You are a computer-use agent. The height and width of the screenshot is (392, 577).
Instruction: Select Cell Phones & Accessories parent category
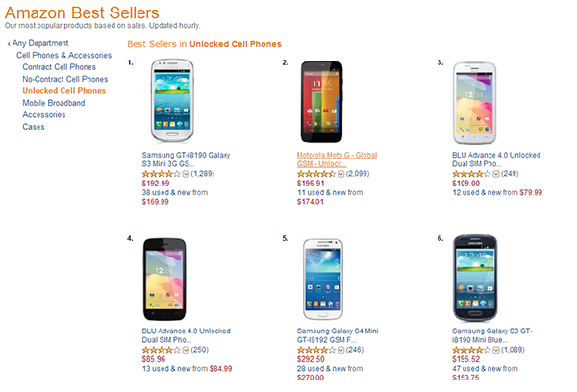tap(62, 56)
